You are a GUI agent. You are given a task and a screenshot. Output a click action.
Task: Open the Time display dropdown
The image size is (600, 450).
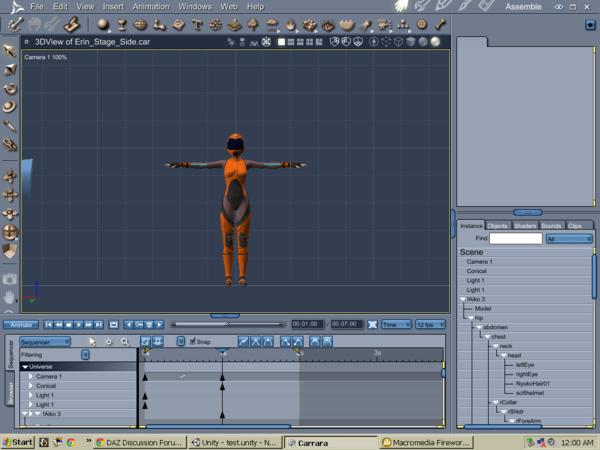tap(396, 324)
